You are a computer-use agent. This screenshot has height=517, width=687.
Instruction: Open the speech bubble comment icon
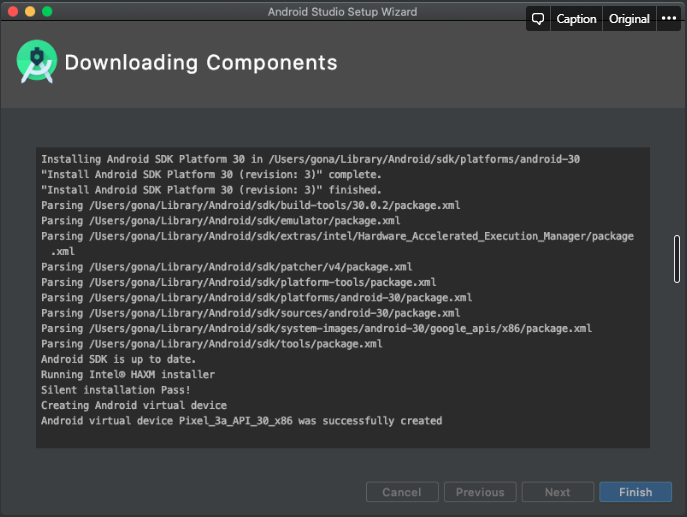pos(538,19)
